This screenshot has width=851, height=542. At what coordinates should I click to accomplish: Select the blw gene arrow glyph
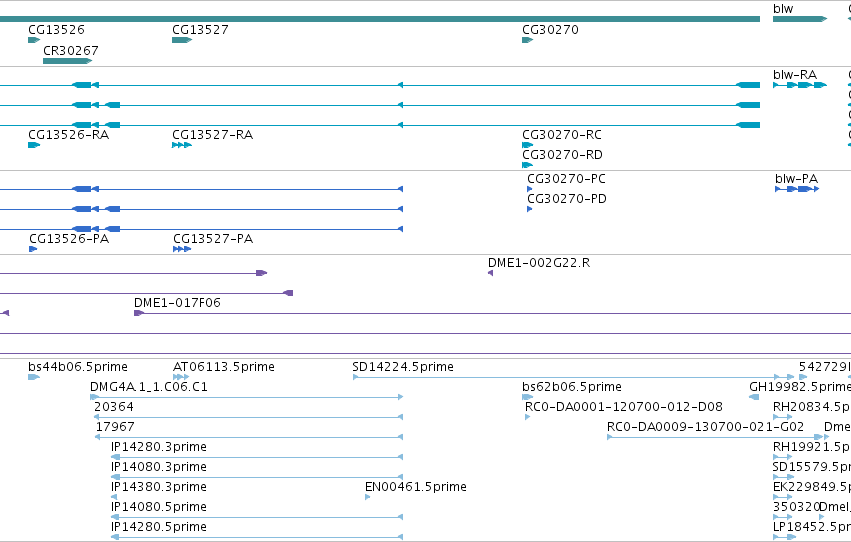tap(800, 19)
